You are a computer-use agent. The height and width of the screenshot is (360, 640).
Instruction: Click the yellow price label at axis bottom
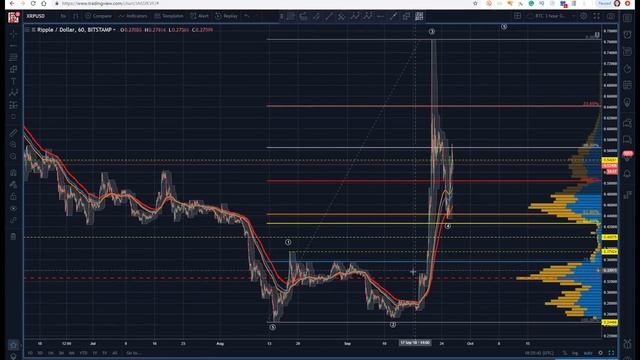point(610,322)
